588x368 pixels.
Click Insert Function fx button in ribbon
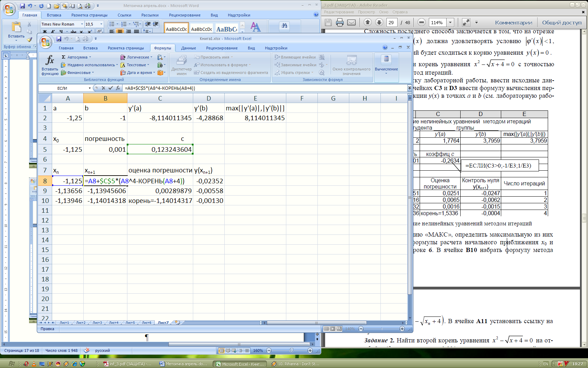point(50,66)
